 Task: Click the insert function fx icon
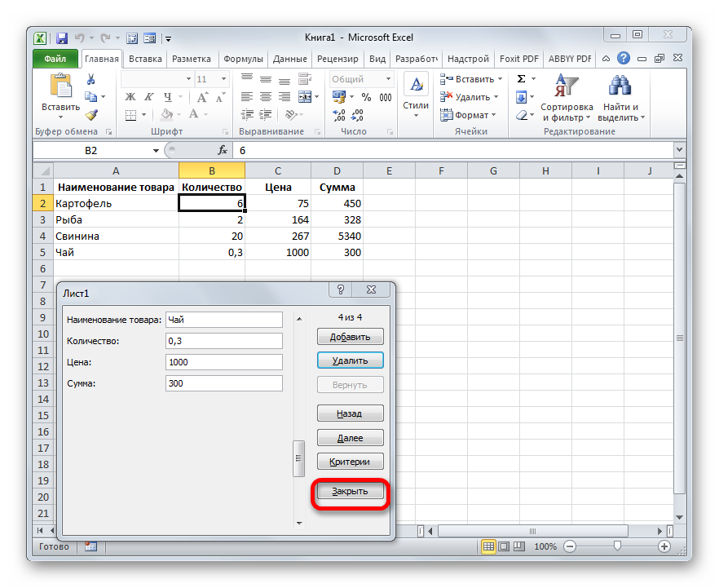pyautogui.click(x=222, y=151)
